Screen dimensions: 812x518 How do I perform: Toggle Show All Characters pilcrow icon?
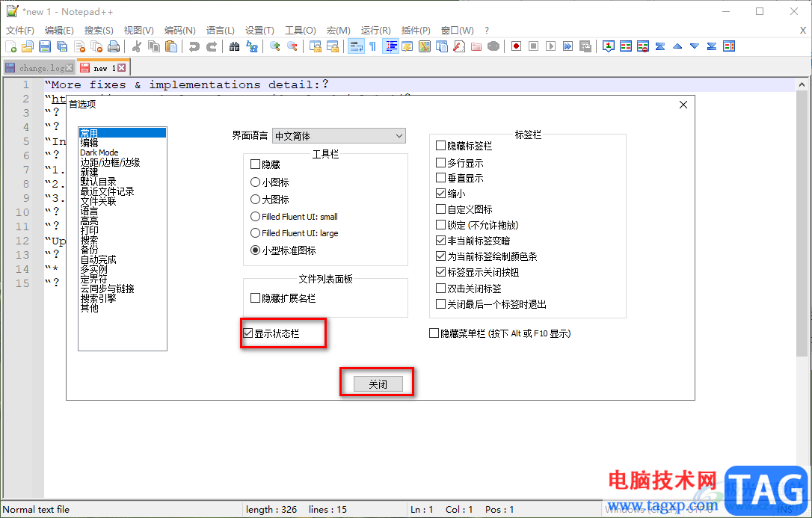click(373, 46)
